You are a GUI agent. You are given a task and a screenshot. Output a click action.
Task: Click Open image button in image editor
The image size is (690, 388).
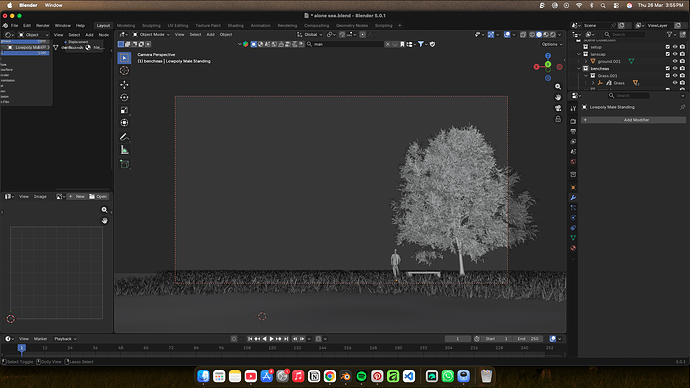98,197
